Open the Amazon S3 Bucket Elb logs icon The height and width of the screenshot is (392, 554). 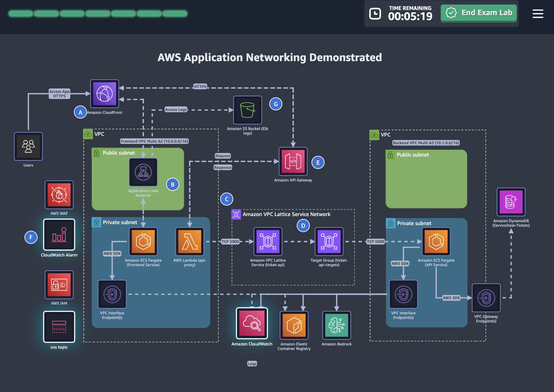click(x=248, y=110)
